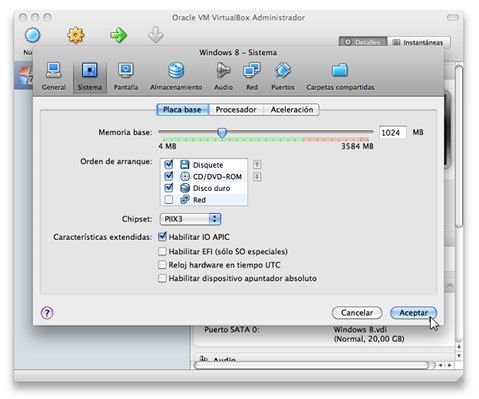Click the Memoria base value field 1024
The width and height of the screenshot is (479, 399).
[393, 133]
